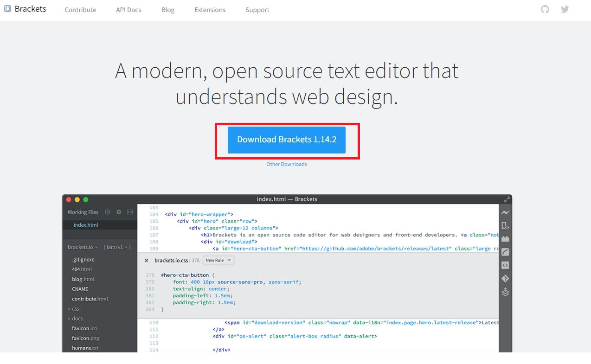The height and width of the screenshot is (364, 591).
Task: Select 404.html in the file tree
Action: pyautogui.click(x=82, y=269)
